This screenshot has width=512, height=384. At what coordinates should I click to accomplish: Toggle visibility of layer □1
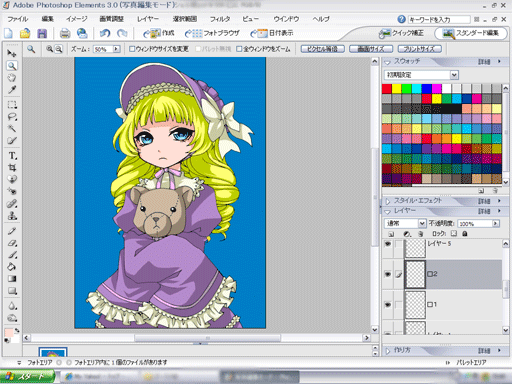[388, 305]
